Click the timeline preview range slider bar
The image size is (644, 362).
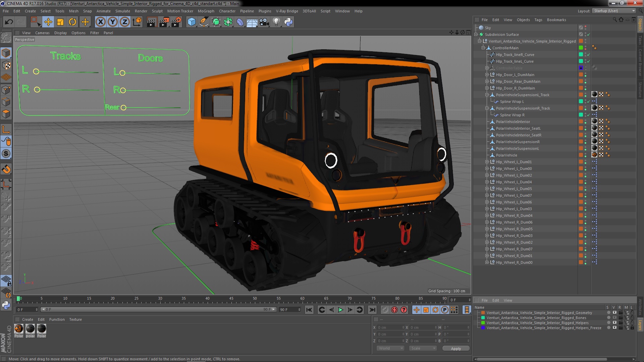[x=158, y=309]
